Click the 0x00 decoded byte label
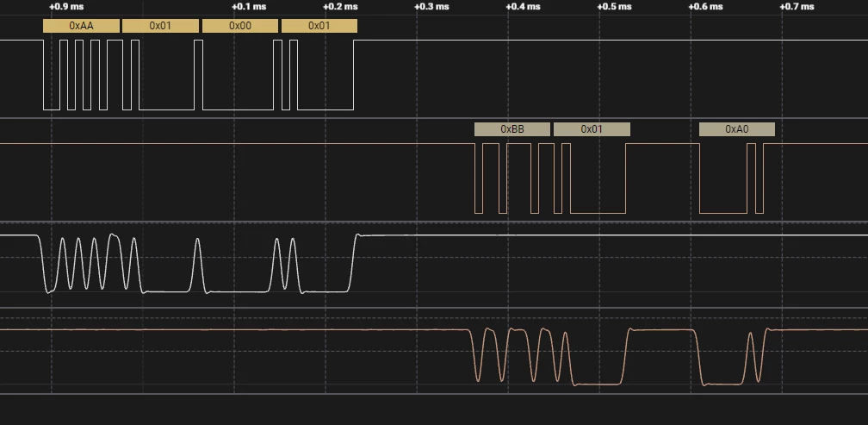This screenshot has width=868, height=425. 240,26
